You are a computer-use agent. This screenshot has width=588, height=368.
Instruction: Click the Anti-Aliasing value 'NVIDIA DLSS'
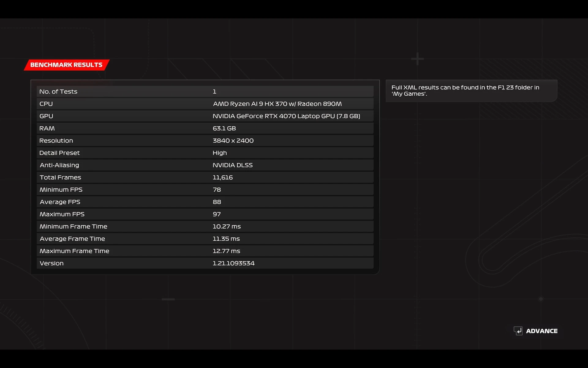[x=232, y=165]
